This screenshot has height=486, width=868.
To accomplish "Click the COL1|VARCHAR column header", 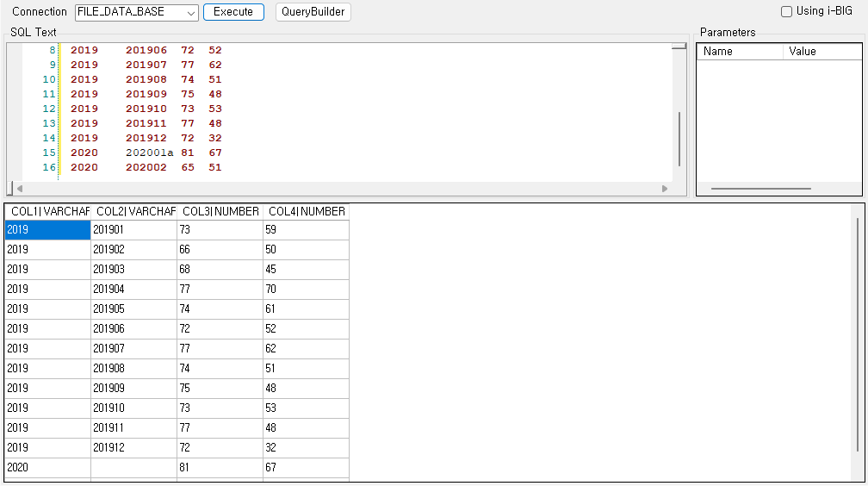I will pyautogui.click(x=48, y=211).
